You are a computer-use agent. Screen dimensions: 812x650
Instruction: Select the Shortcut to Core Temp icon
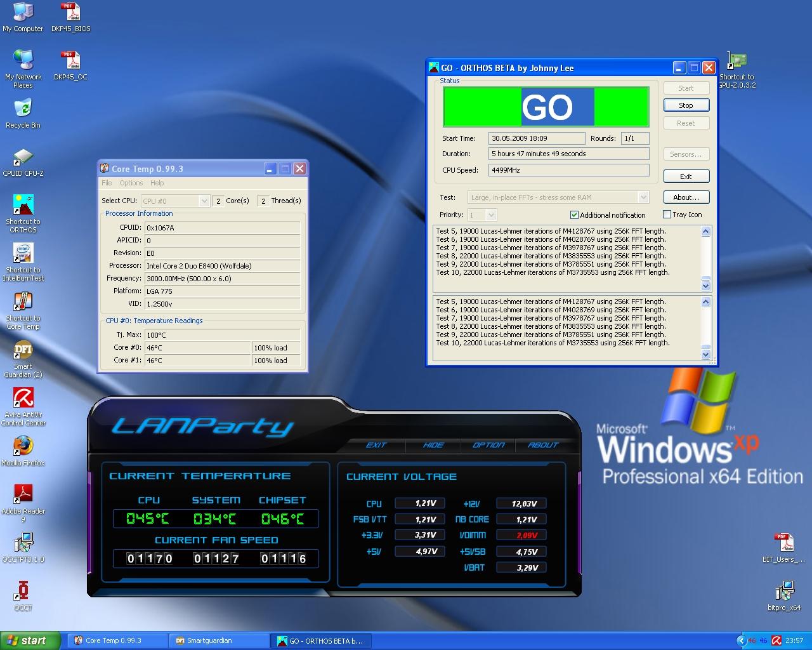(x=23, y=310)
